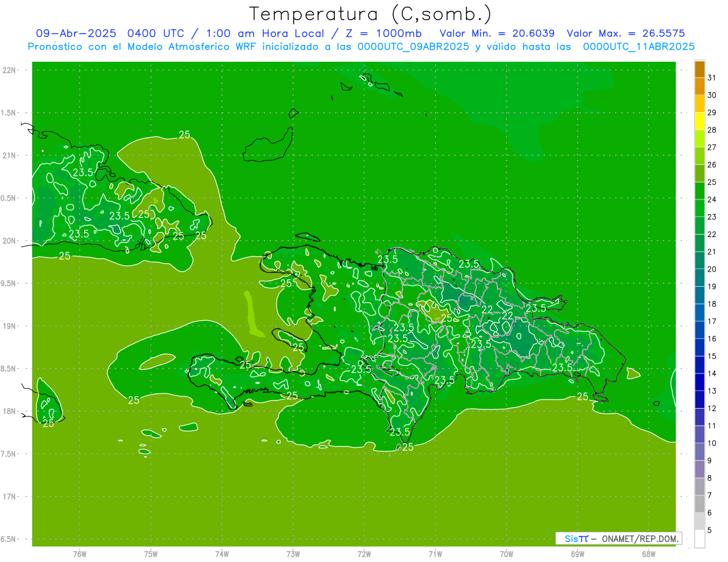The height and width of the screenshot is (562, 728).
Task: Click the '9.5N' latitude label
Action: [x=9, y=283]
